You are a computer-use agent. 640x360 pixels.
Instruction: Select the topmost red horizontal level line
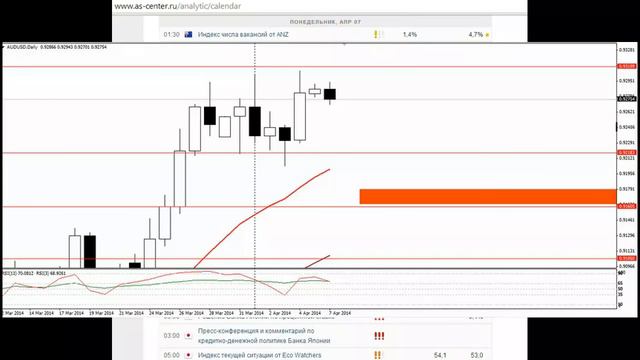(309, 66)
